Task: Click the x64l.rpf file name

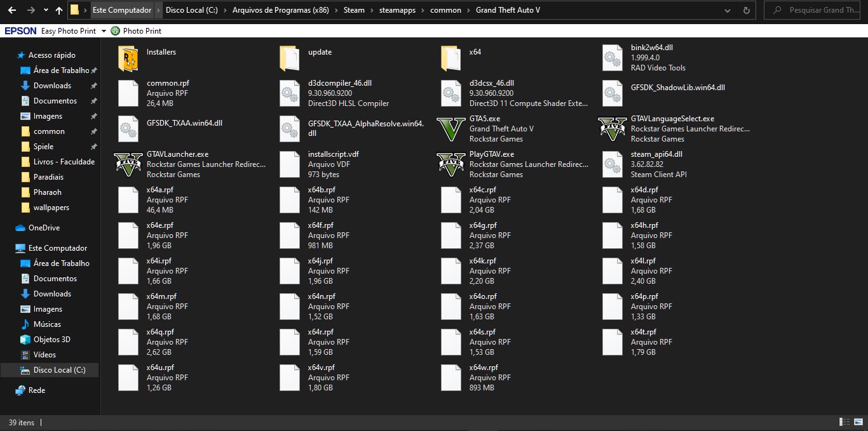Action: pos(643,261)
